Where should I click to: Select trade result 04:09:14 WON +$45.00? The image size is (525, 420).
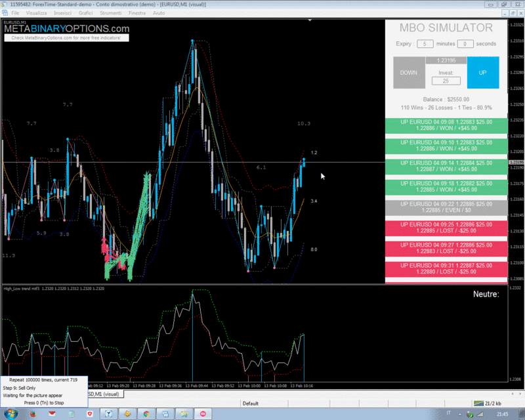(446, 166)
